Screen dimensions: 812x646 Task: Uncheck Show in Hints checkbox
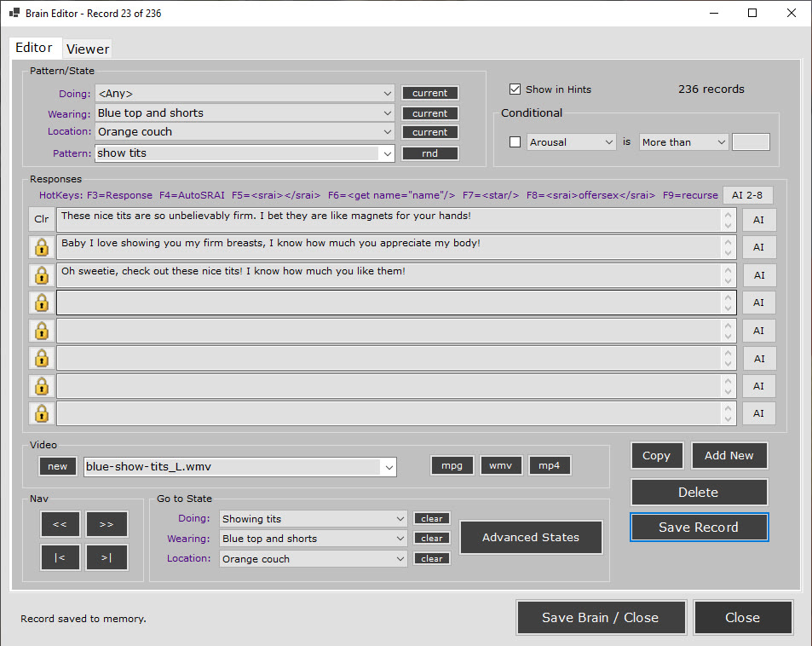tap(515, 89)
